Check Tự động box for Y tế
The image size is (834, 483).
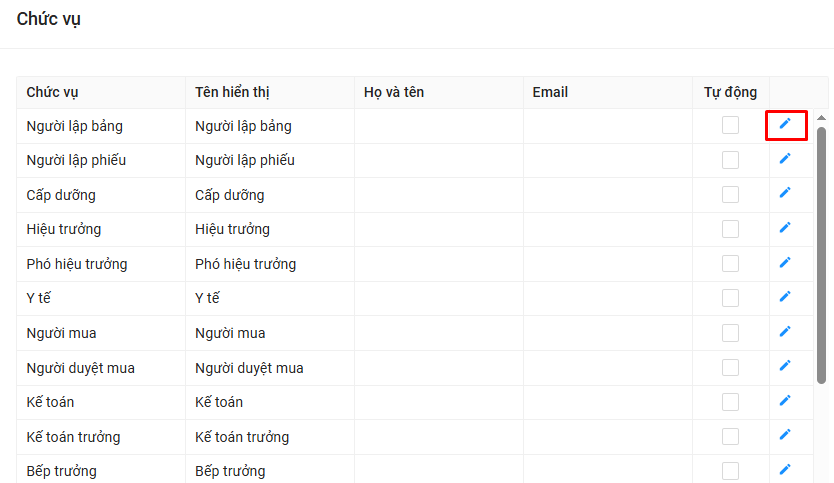(731, 298)
